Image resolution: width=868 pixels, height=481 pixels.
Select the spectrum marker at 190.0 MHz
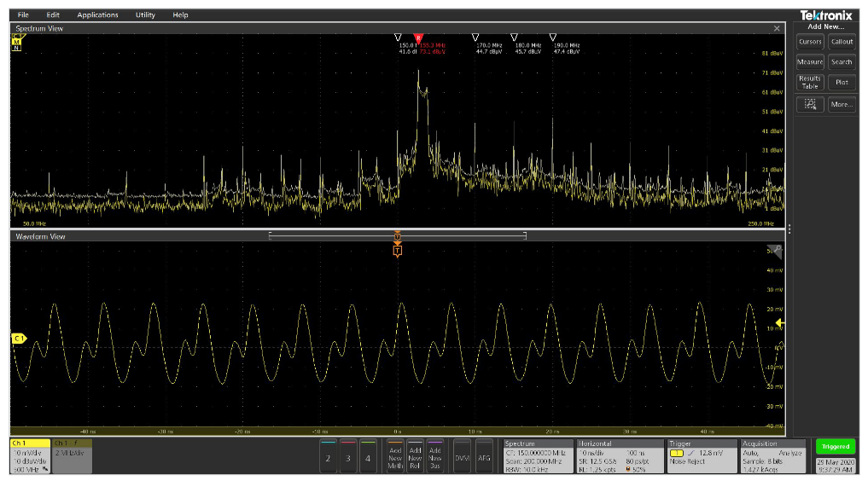pos(552,38)
